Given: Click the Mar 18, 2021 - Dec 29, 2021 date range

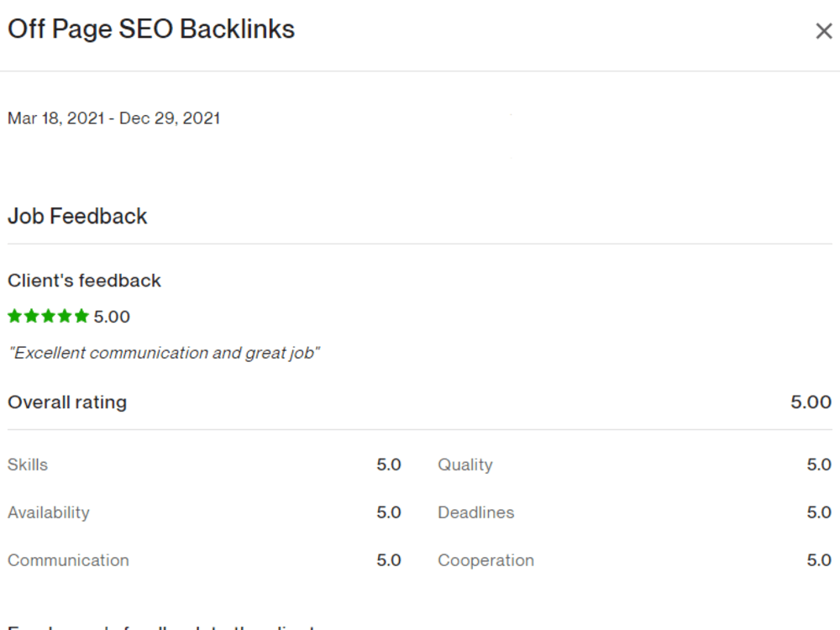Looking at the screenshot, I should click(x=113, y=118).
